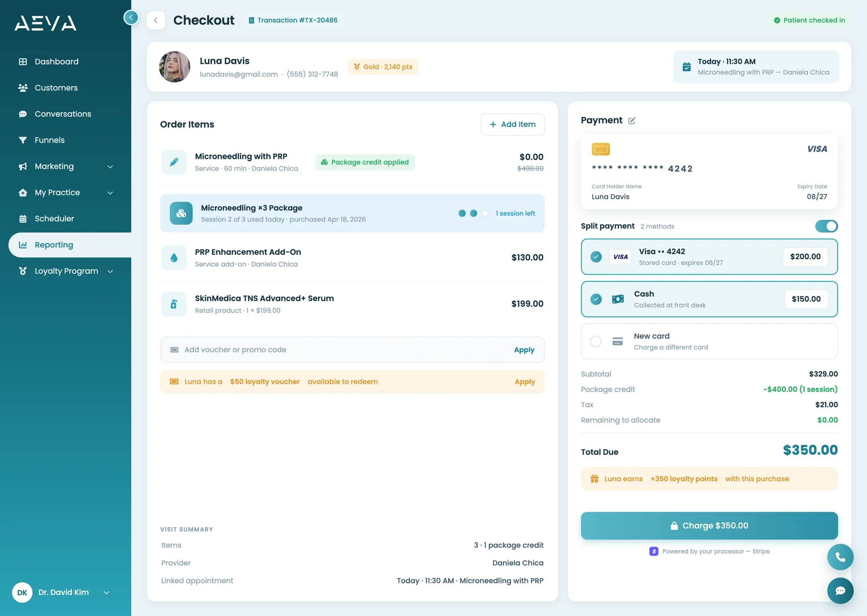
Task: Click the cash banknote icon
Action: [x=618, y=299]
